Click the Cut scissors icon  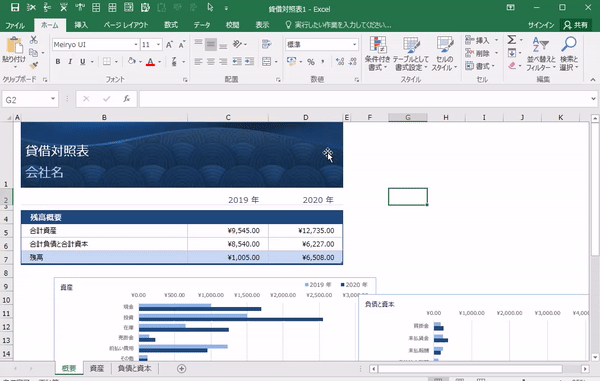(34, 40)
